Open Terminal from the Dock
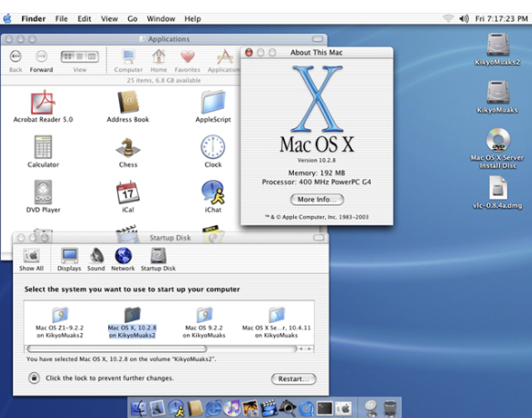Screen dimensions: 532x418 325,408
